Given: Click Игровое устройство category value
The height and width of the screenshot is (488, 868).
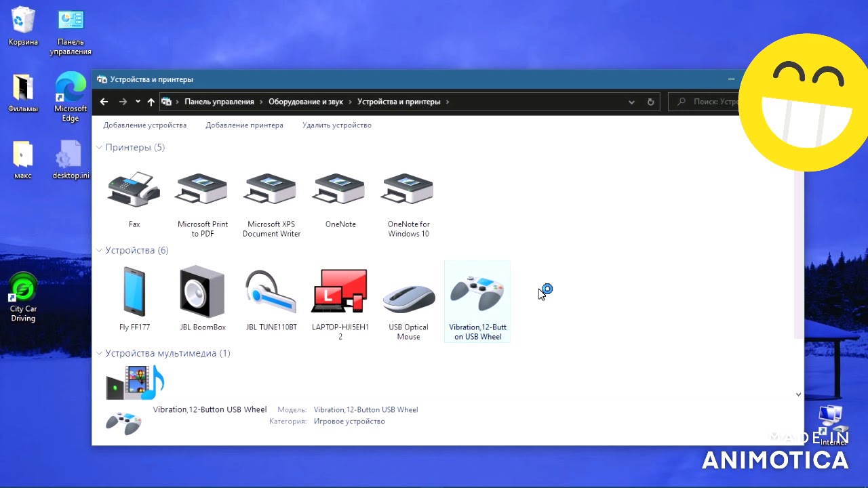Looking at the screenshot, I should click(349, 421).
